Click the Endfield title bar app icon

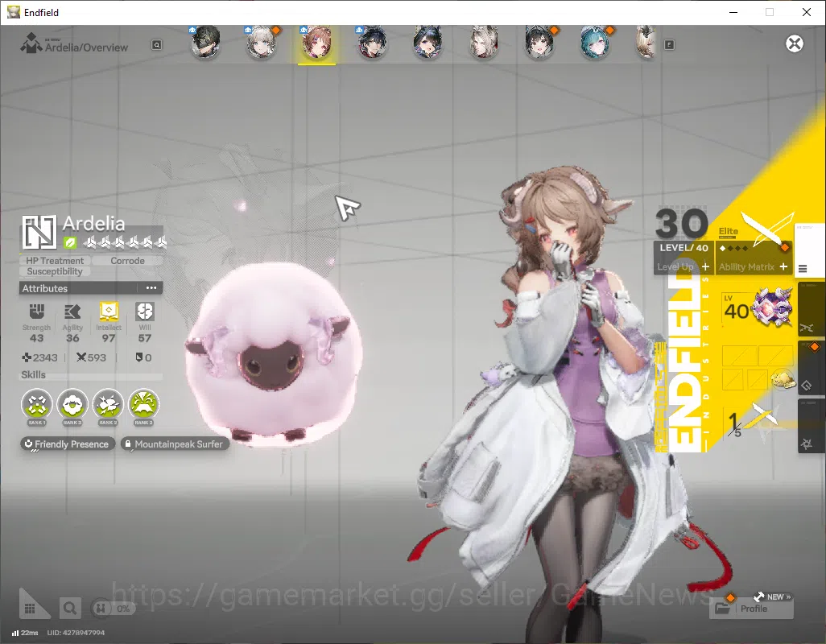click(13, 12)
